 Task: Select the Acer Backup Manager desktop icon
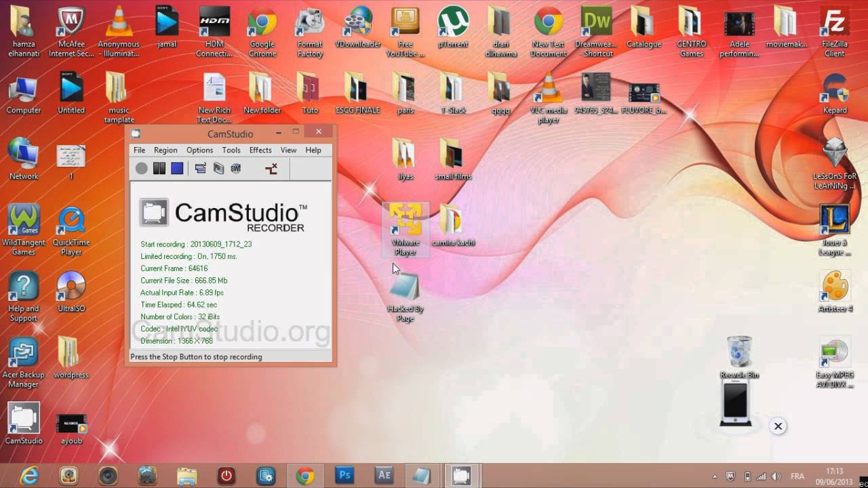24,363
